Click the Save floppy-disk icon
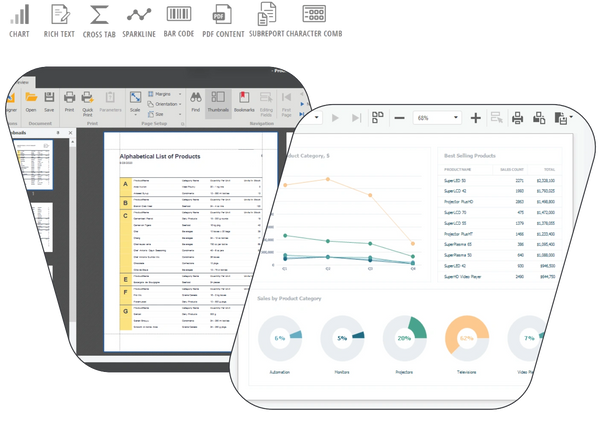600x421 pixels. click(x=49, y=97)
